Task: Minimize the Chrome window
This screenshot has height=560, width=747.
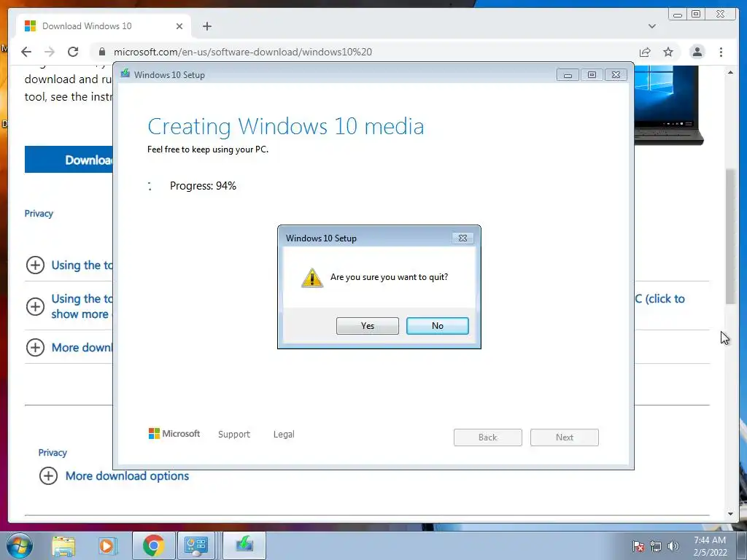Action: 677,15
